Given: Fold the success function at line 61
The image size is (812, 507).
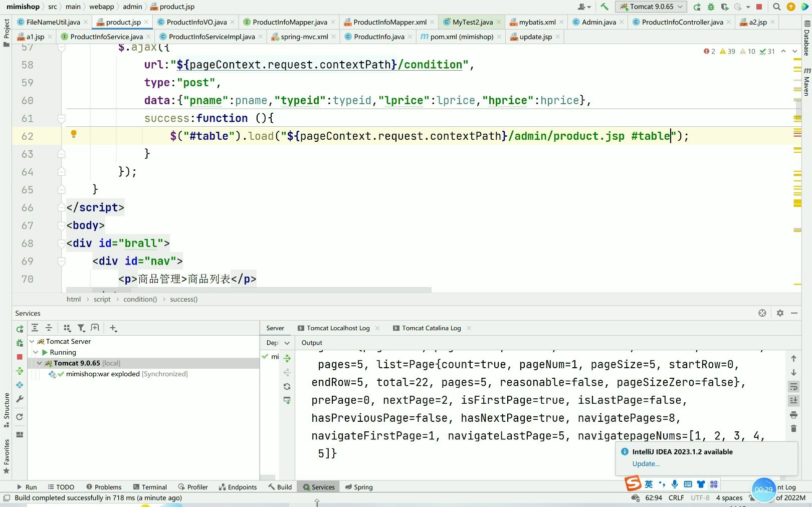Looking at the screenshot, I should (61, 118).
